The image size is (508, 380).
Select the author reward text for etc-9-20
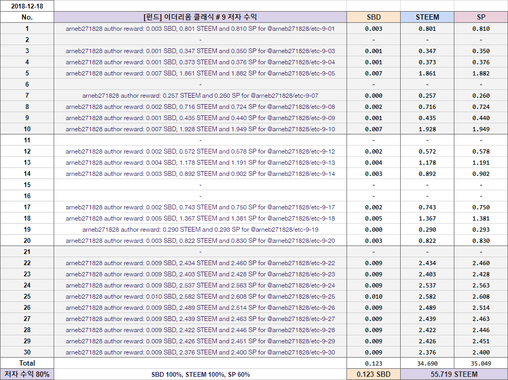200,241
